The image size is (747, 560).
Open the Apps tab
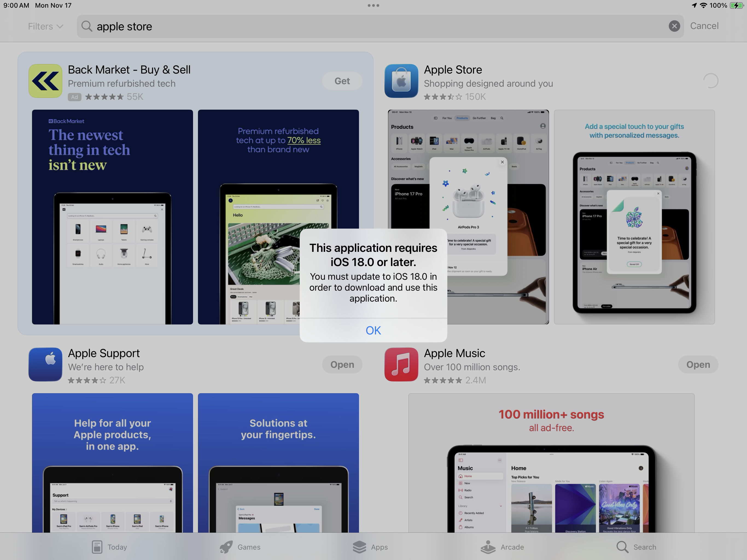click(370, 547)
